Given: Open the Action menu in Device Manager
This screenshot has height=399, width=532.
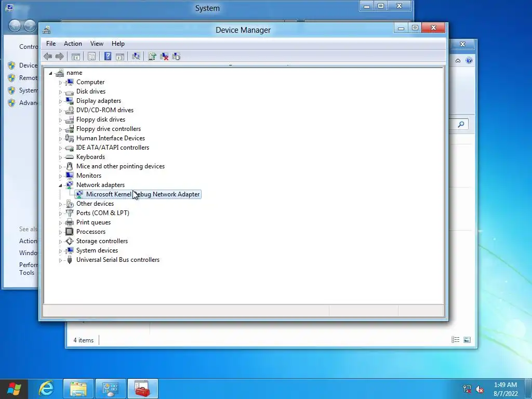Looking at the screenshot, I should [73, 44].
